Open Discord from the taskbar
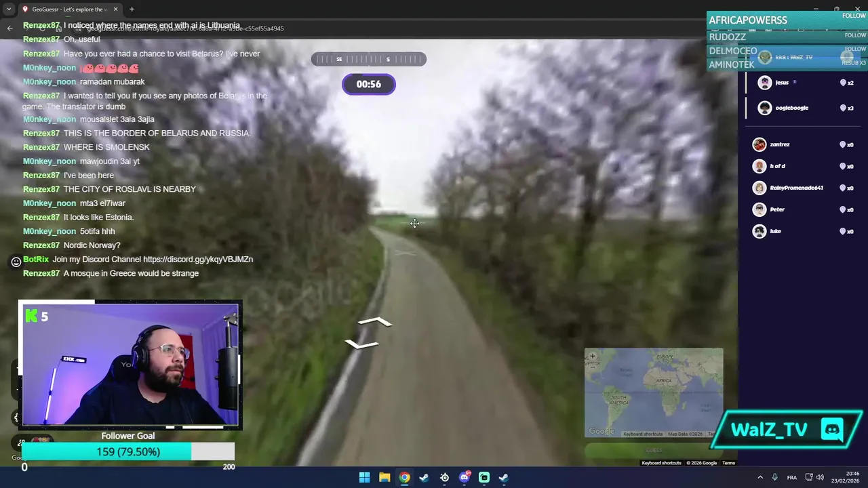The height and width of the screenshot is (488, 868). (x=465, y=477)
